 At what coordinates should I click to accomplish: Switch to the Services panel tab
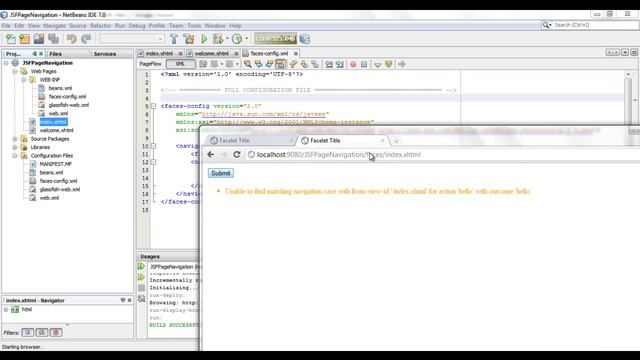104,54
